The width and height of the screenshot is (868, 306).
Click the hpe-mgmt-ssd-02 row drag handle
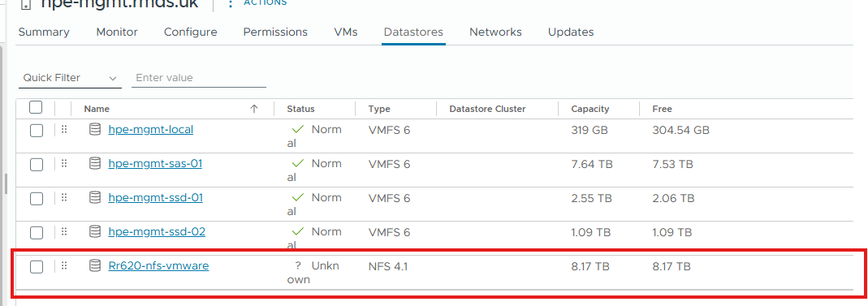click(x=63, y=231)
